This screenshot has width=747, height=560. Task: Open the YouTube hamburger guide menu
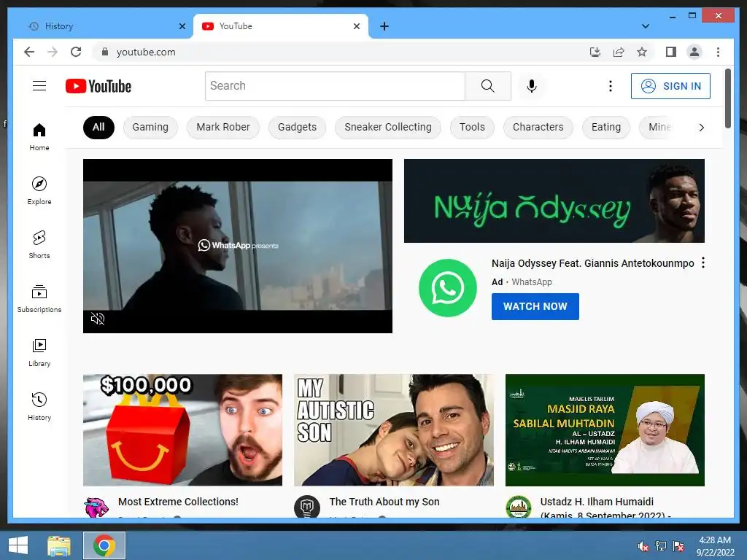tap(39, 86)
